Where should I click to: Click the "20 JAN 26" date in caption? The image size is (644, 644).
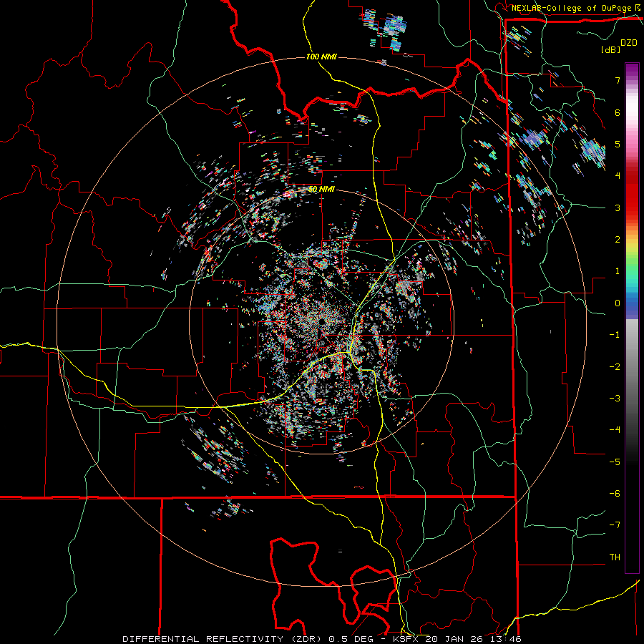tap(456, 639)
